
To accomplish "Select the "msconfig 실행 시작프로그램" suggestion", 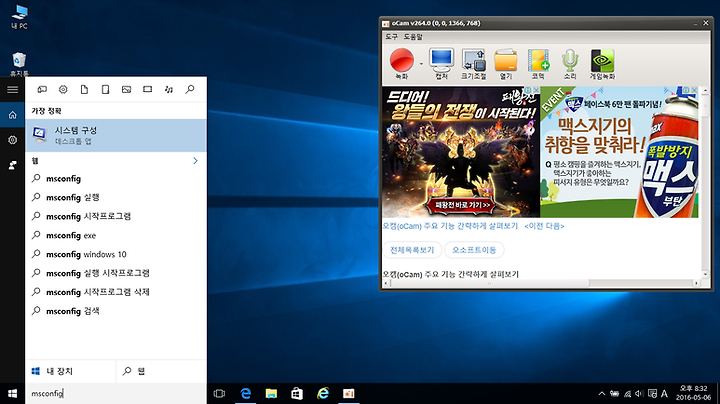I will (x=116, y=273).
